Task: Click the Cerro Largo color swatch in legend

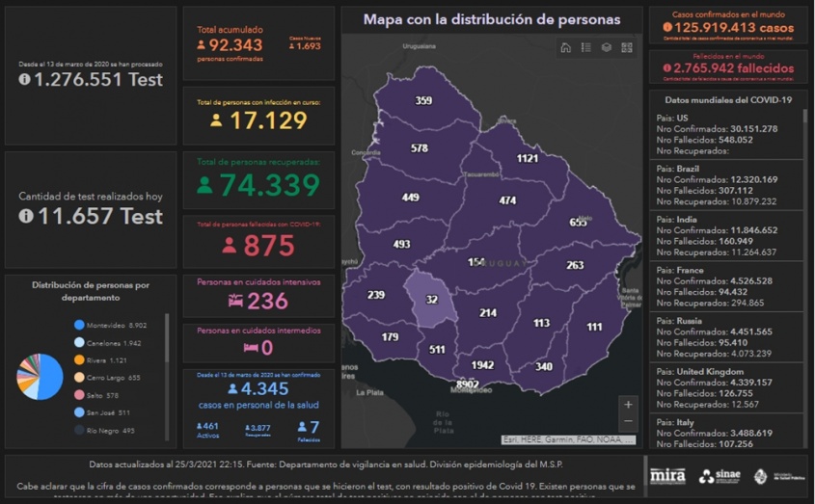Action: [78, 378]
